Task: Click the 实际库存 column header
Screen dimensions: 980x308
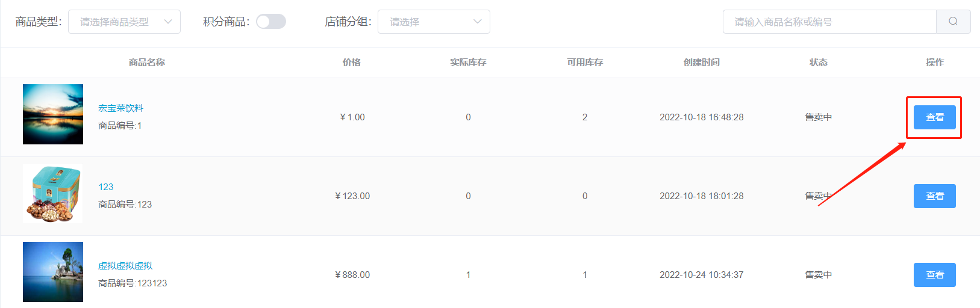Action: click(x=468, y=63)
